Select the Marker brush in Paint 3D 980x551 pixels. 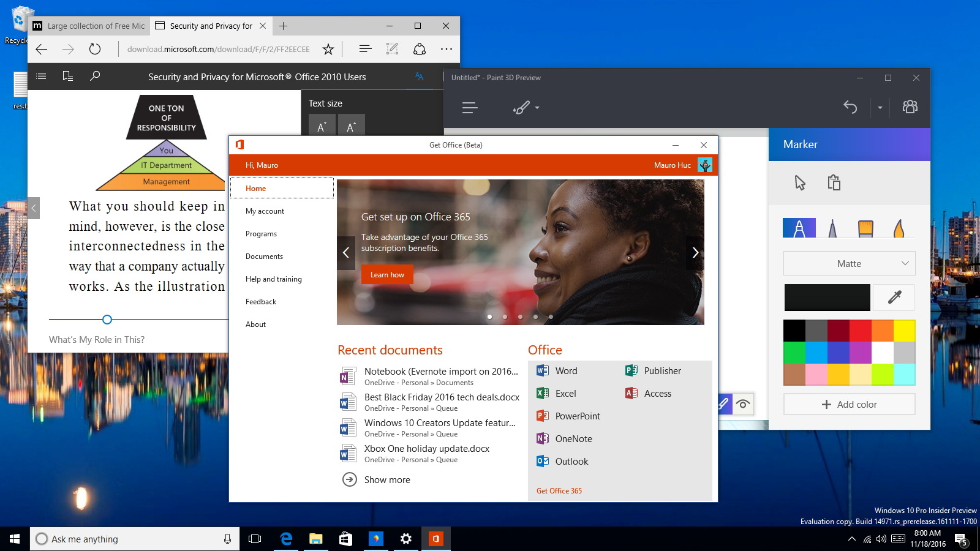pos(799,228)
